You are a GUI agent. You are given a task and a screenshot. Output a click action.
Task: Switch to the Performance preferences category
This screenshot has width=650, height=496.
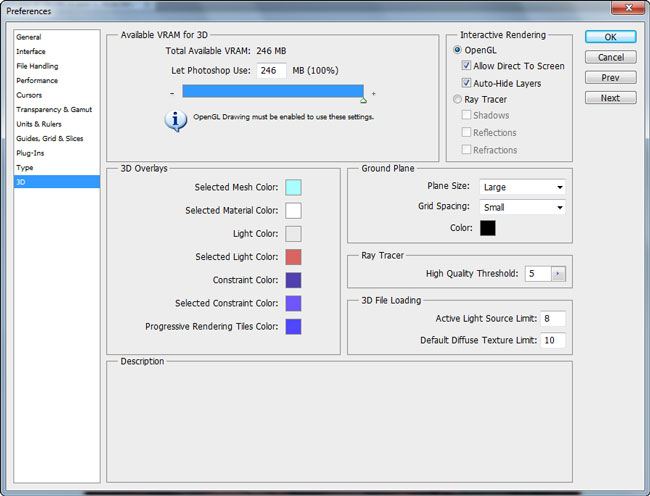tap(37, 80)
